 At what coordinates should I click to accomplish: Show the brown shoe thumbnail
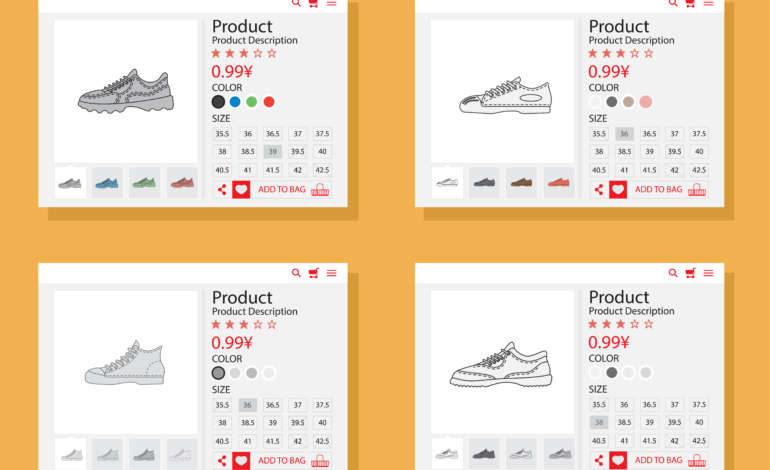point(521,183)
